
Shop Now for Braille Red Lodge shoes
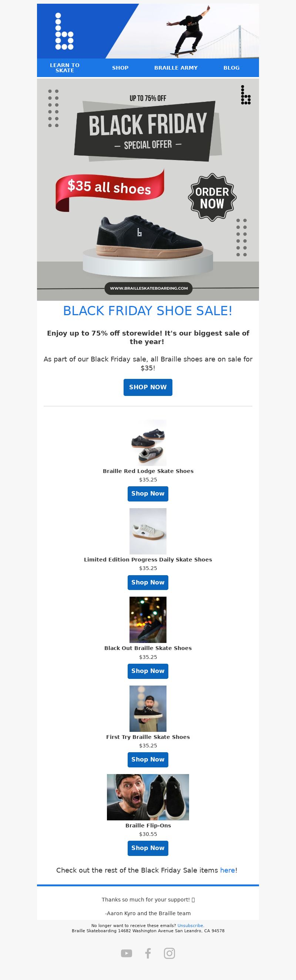(148, 494)
